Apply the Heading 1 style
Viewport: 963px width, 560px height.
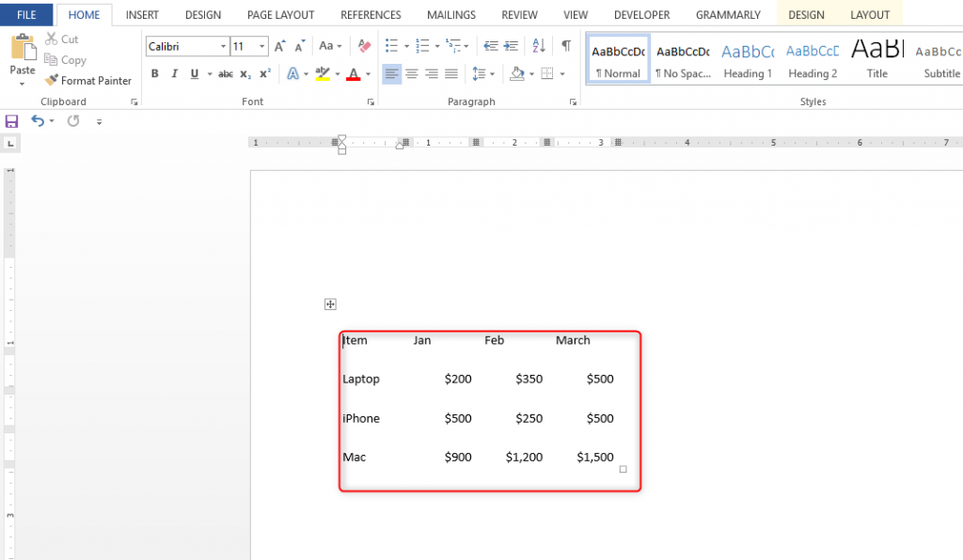tap(747, 59)
